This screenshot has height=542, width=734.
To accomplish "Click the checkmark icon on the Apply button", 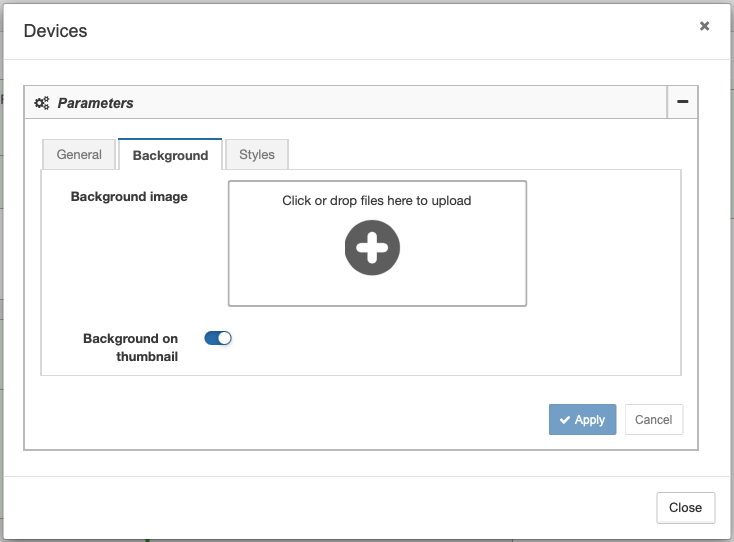I will tap(565, 420).
